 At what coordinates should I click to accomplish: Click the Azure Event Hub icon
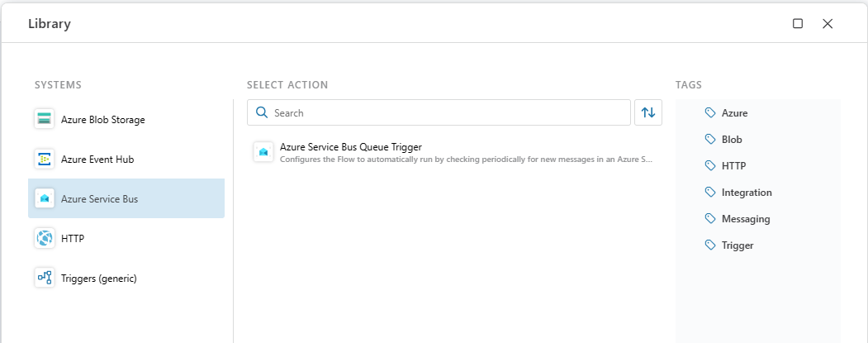click(x=44, y=159)
